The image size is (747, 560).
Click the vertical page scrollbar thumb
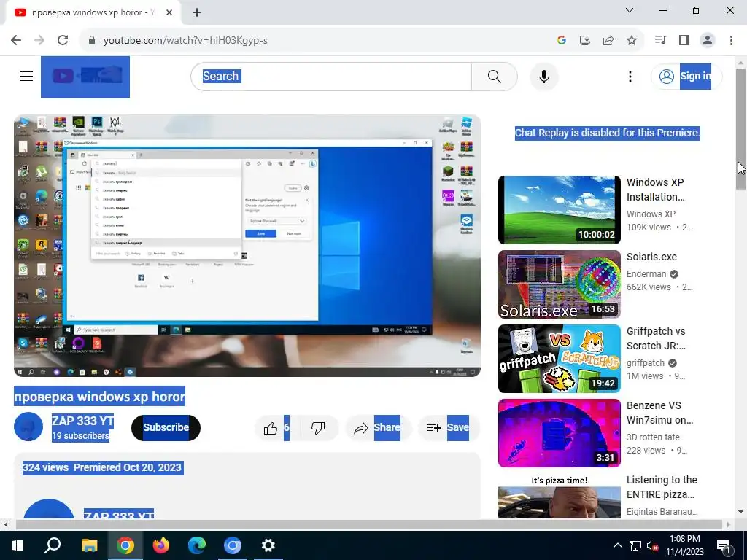(x=740, y=128)
